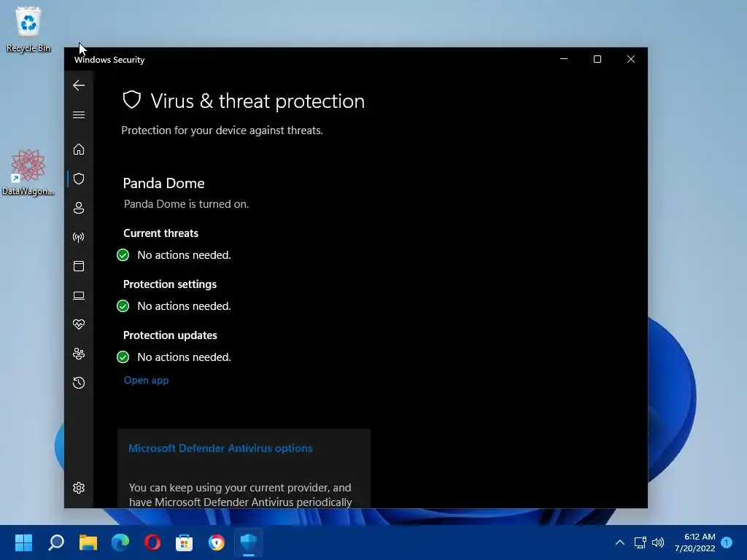Select Virus & threat protection shield icon in sidebar
Viewport: 747px width, 560px height.
click(79, 179)
